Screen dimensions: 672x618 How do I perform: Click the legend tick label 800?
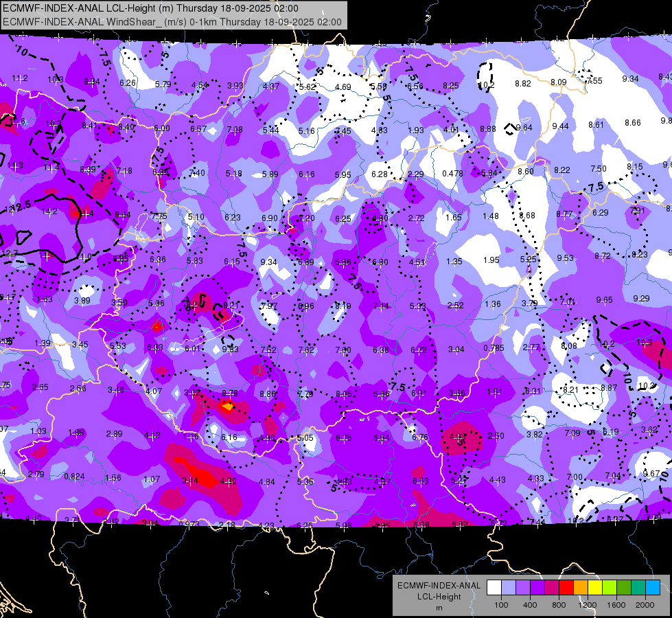(x=559, y=605)
